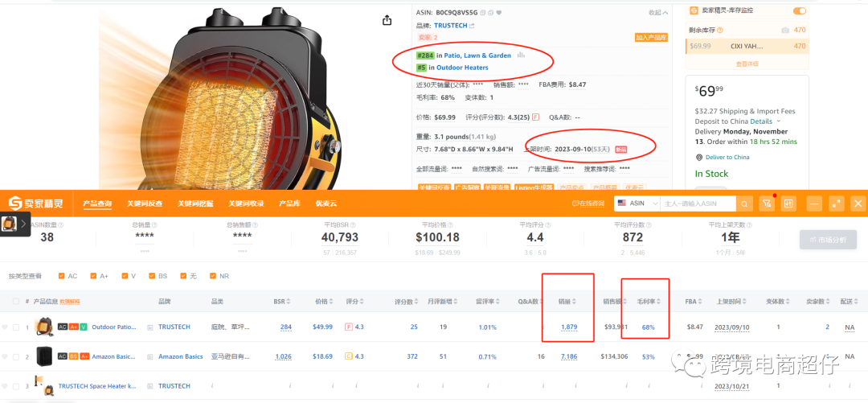868x403 pixels.
Task: Click the 市场分析 button
Action: coord(828,240)
